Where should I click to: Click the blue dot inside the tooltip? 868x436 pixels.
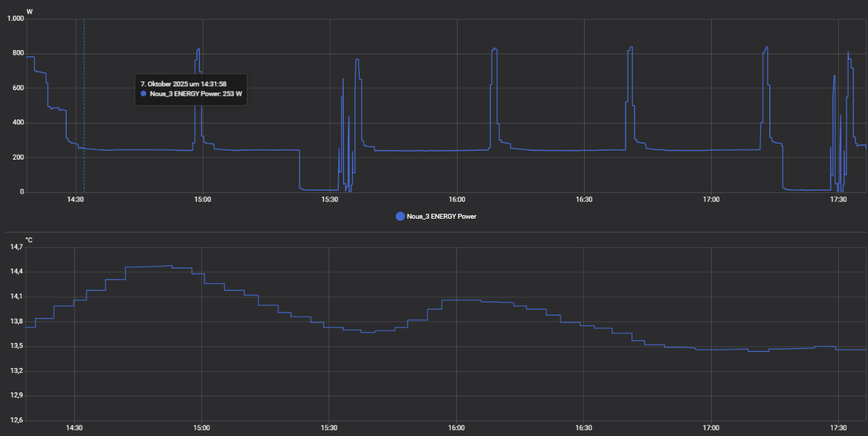144,94
